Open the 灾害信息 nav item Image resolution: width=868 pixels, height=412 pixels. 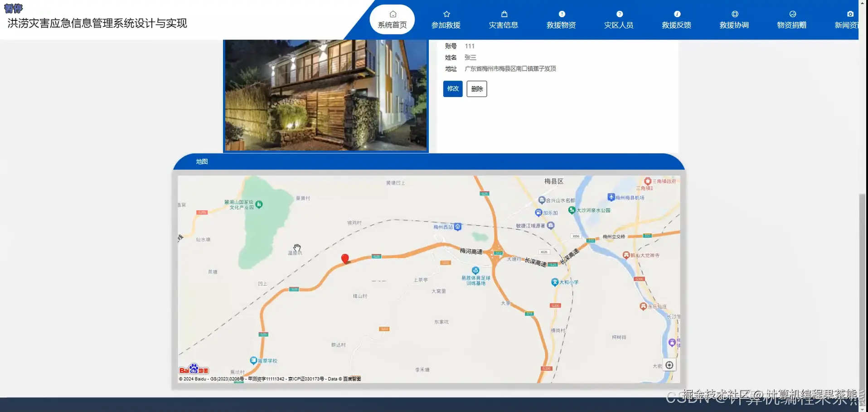[x=504, y=19]
